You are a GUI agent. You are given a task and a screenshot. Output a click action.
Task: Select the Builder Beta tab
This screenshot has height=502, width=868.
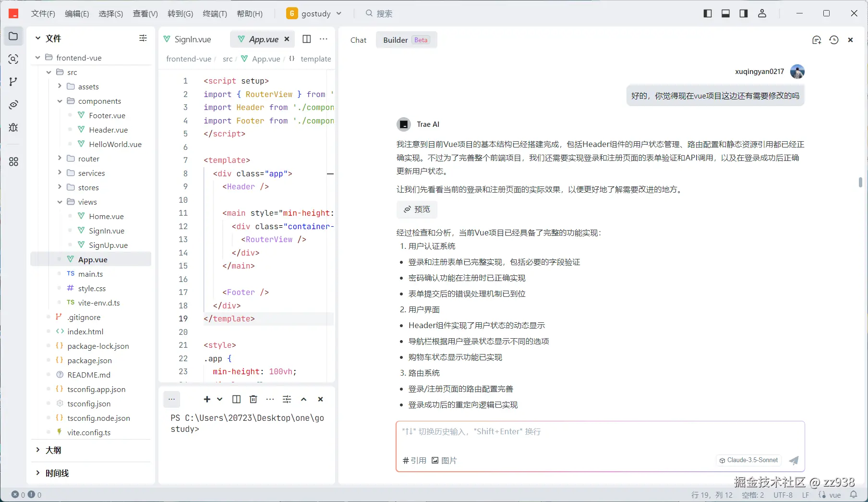pyautogui.click(x=406, y=40)
